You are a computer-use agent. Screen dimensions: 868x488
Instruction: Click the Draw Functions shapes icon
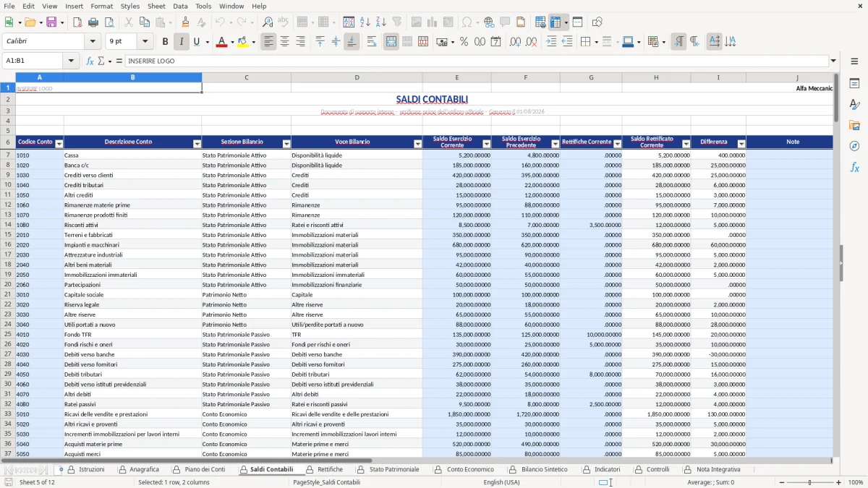point(597,22)
